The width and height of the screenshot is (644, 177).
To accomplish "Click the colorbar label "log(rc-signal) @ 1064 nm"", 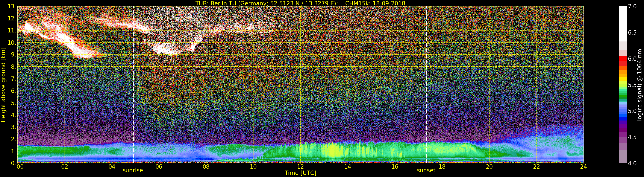I will coord(639,85).
